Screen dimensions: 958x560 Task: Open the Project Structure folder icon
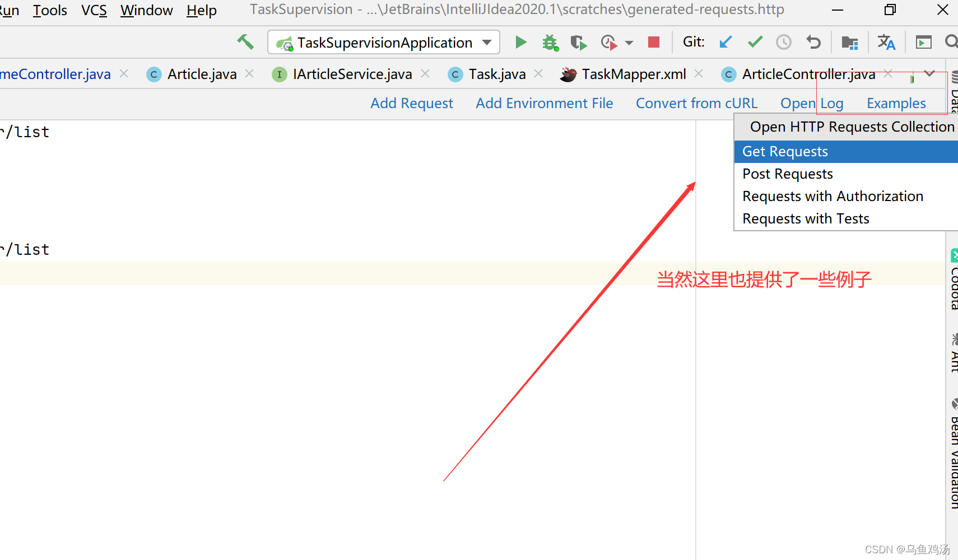click(x=850, y=42)
